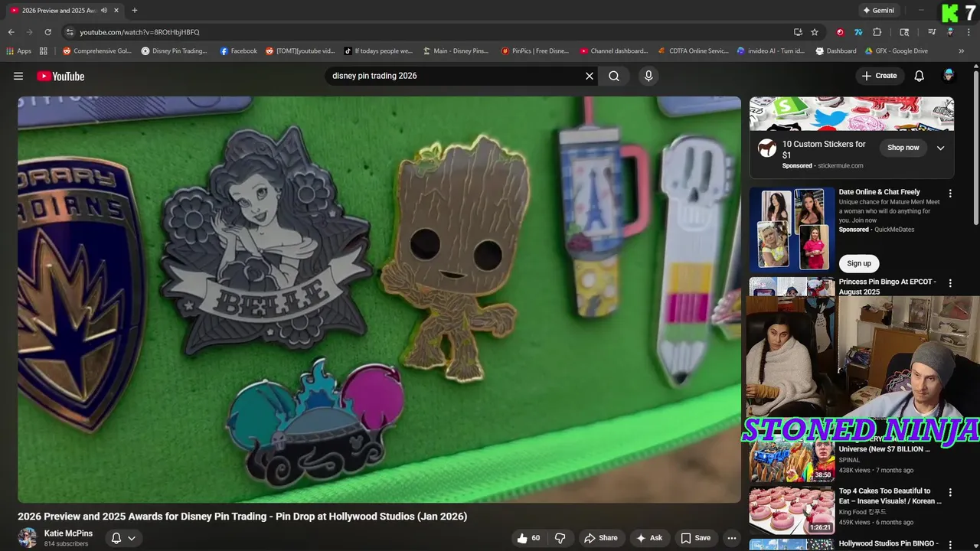This screenshot has height=551, width=980.
Task: Focus the address bar URL
Action: click(139, 32)
